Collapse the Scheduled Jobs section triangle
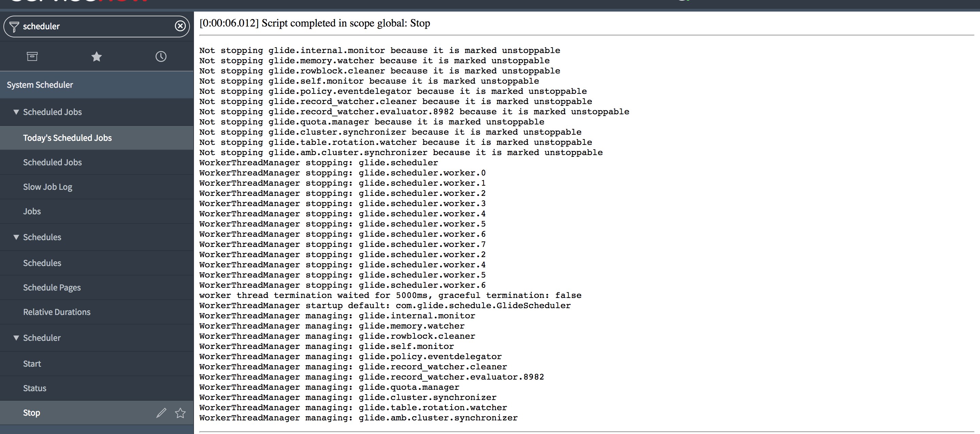Viewport: 980px width, 434px height. click(16, 112)
